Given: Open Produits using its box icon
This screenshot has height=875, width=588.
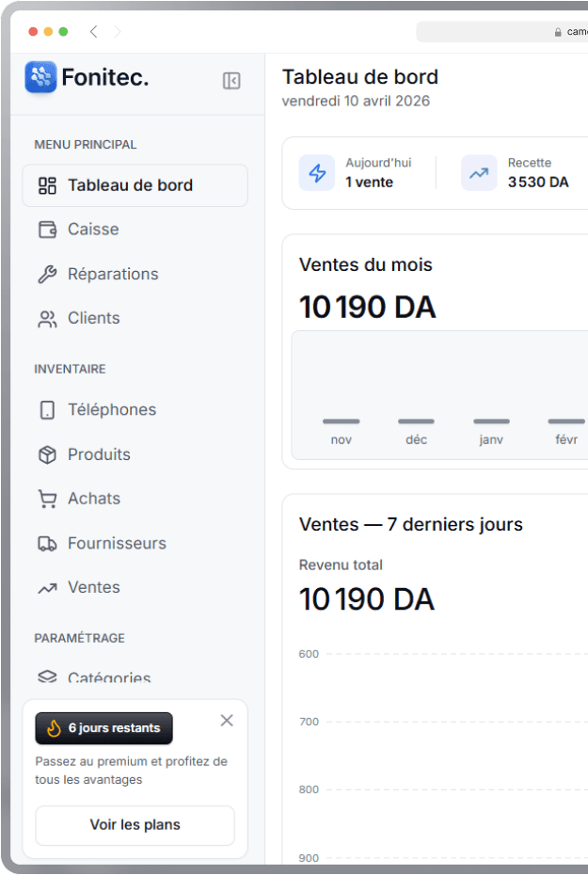Looking at the screenshot, I should [x=48, y=454].
